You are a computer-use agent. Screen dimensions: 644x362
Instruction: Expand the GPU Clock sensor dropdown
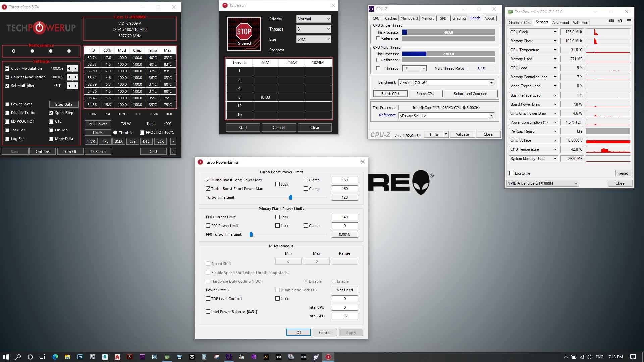point(555,32)
